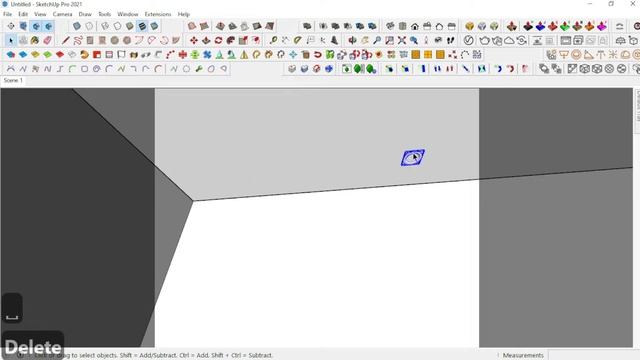Pick the Paint Bucket tool
Screen dimensions: 640x360
pyautogui.click(x=36, y=40)
